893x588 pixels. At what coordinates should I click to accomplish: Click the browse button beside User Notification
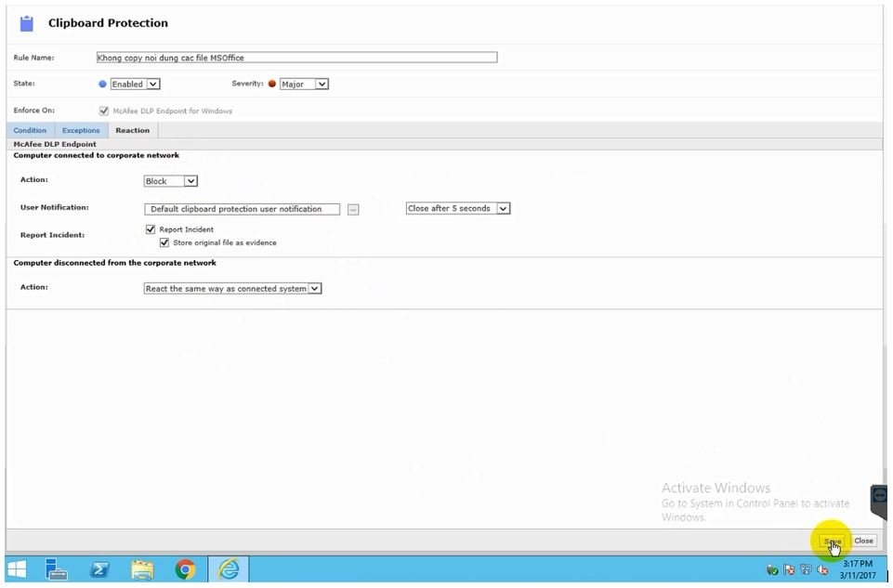(x=353, y=210)
